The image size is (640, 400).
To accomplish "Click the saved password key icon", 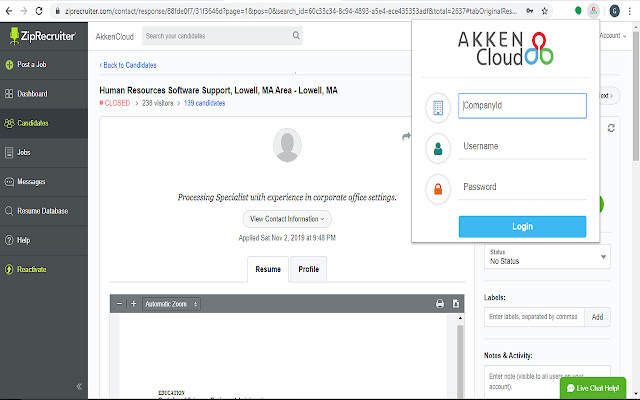I will (529, 11).
